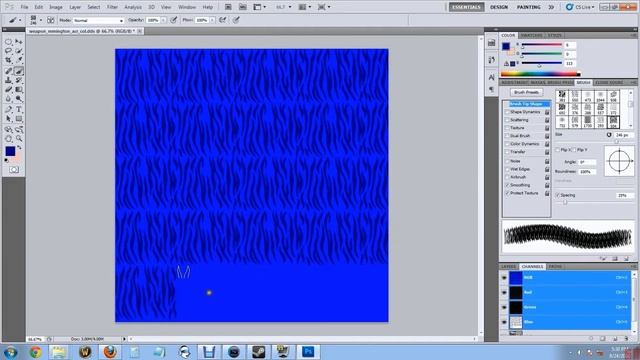640x360 pixels.
Task: Select the Path Selection tool
Action: [x=8, y=119]
